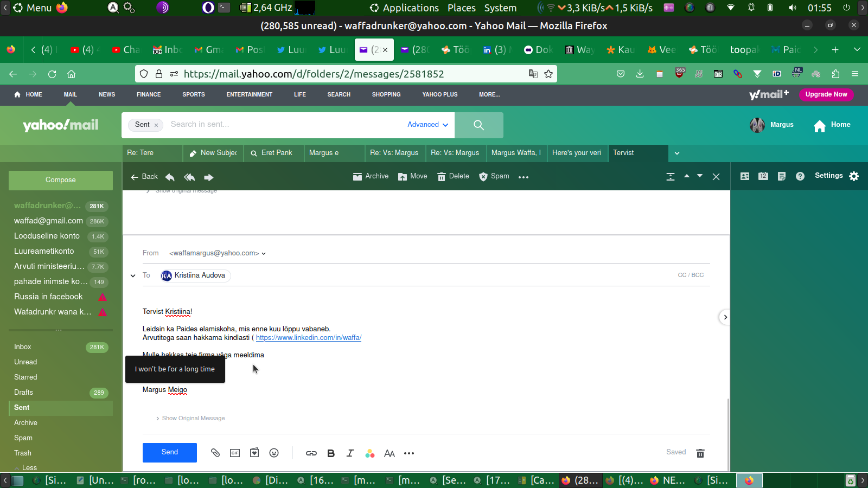The width and height of the screenshot is (868, 488).
Task: Bookmark this page with the star icon
Action: (x=548, y=74)
